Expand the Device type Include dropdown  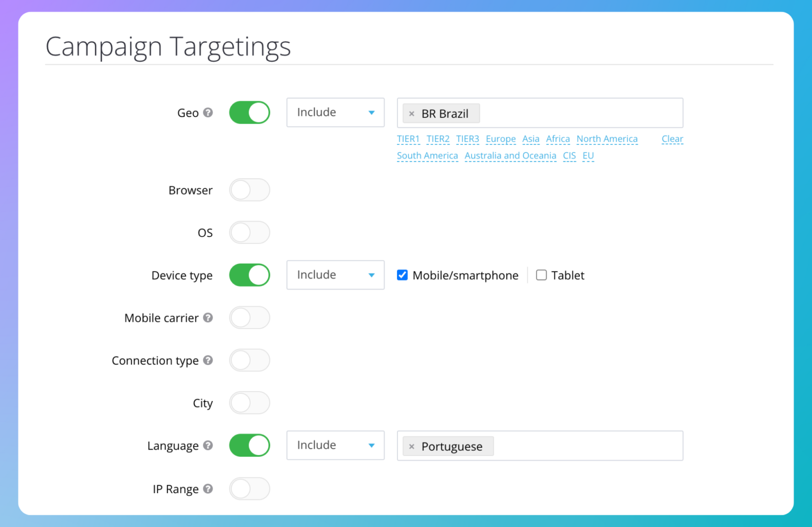tap(335, 275)
